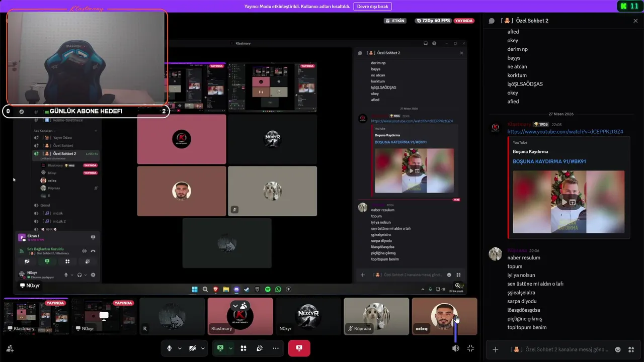Open embedded video in popout

coord(573,202)
